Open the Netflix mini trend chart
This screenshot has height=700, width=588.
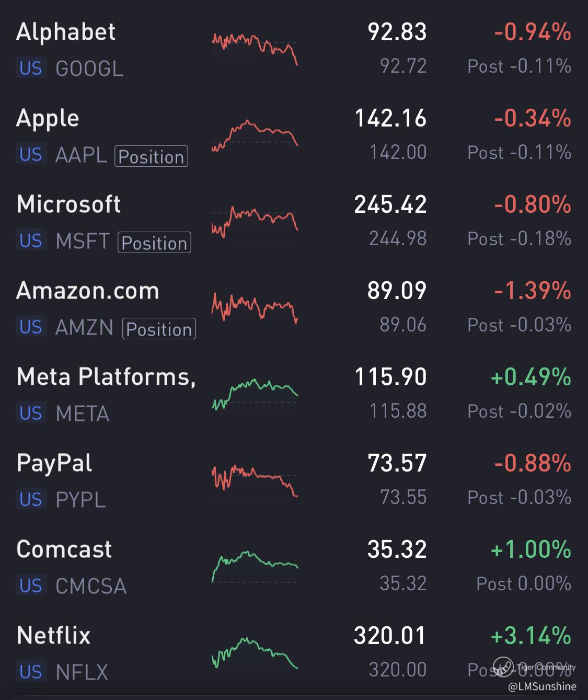click(255, 653)
